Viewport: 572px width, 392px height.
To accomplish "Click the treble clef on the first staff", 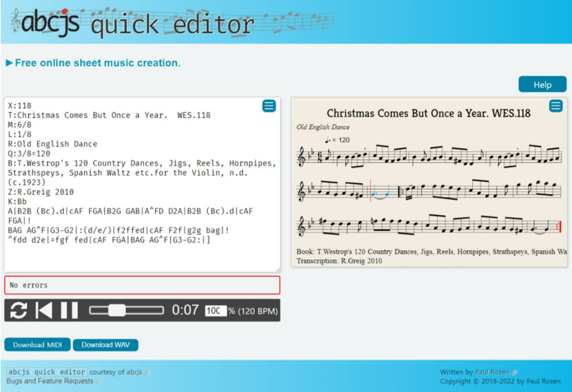I will [x=302, y=157].
